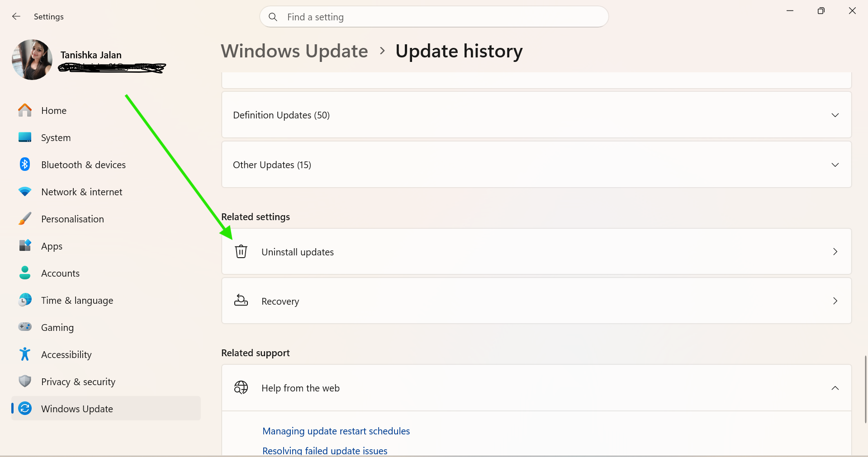
Task: Click the Tanishka Jalan account name
Action: pos(91,55)
